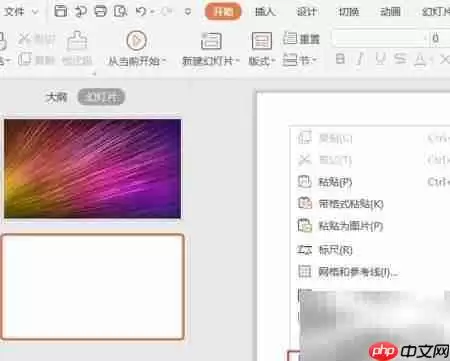Click the Save icon in quick access toolbar
This screenshot has height=361, width=450.
[x=61, y=11]
